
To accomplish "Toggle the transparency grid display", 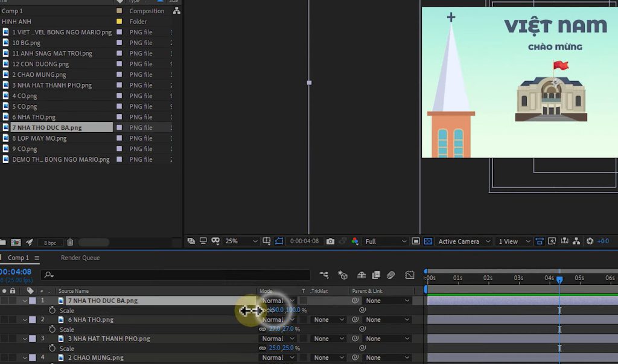I will tap(428, 241).
